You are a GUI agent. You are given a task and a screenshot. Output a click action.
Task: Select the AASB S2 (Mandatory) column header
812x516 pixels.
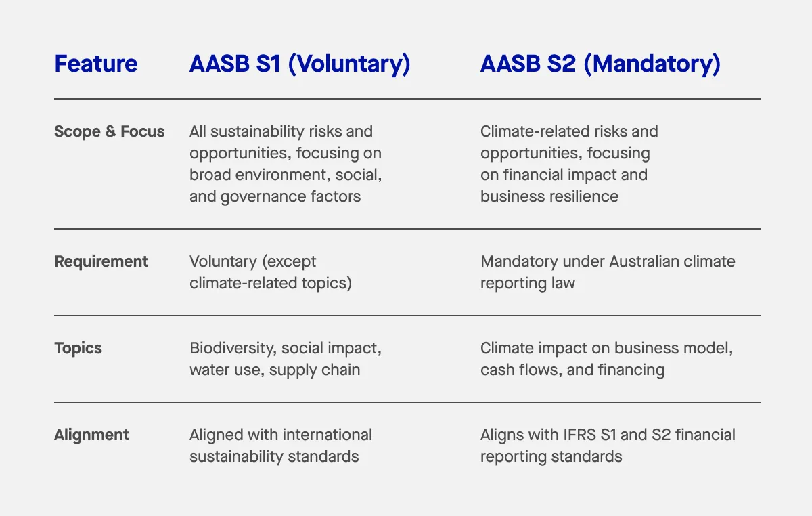point(600,64)
